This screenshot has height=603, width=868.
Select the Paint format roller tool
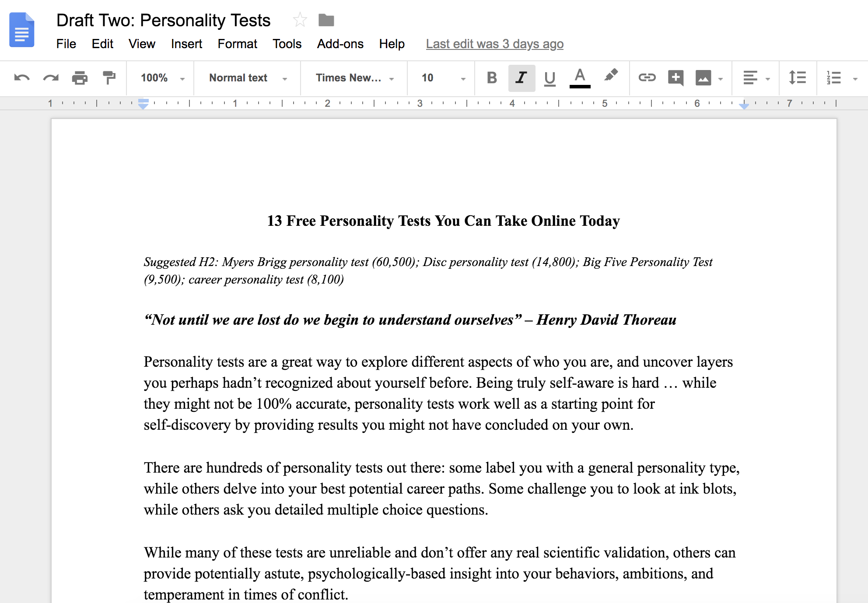pyautogui.click(x=108, y=78)
